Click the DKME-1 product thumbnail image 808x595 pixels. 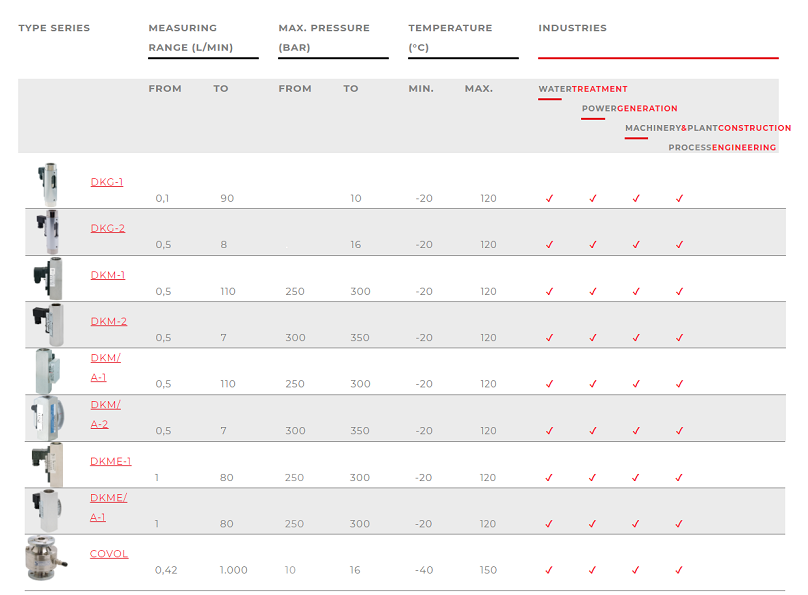pyautogui.click(x=47, y=465)
